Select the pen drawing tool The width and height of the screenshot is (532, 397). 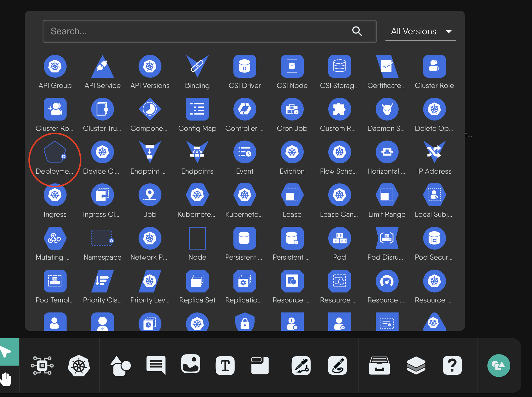[x=301, y=366]
